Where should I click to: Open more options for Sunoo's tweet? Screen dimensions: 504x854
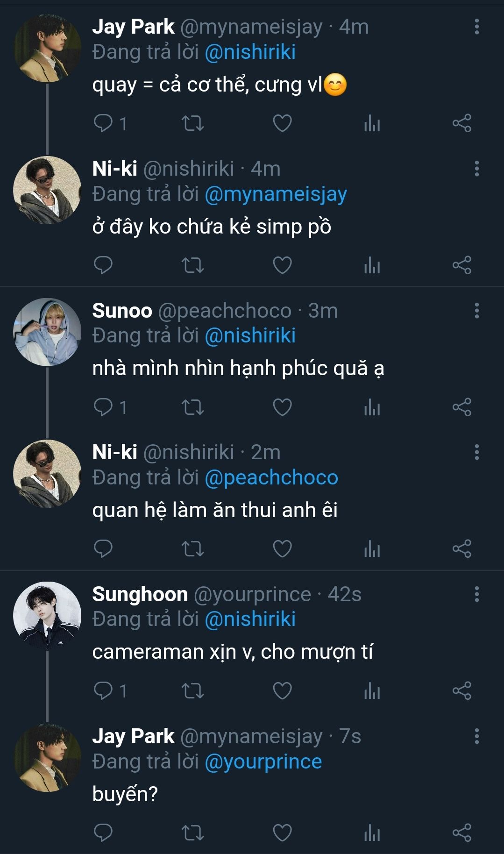pyautogui.click(x=476, y=311)
